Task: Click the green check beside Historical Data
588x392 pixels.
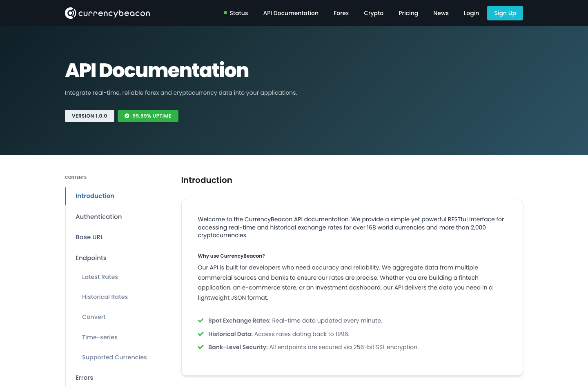Action: pyautogui.click(x=200, y=334)
